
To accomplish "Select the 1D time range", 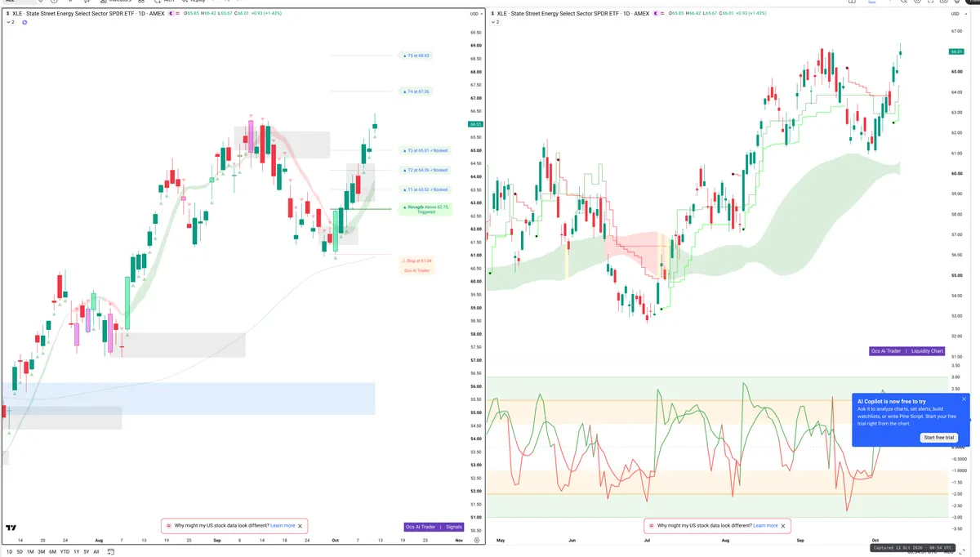I will pyautogui.click(x=9, y=552).
